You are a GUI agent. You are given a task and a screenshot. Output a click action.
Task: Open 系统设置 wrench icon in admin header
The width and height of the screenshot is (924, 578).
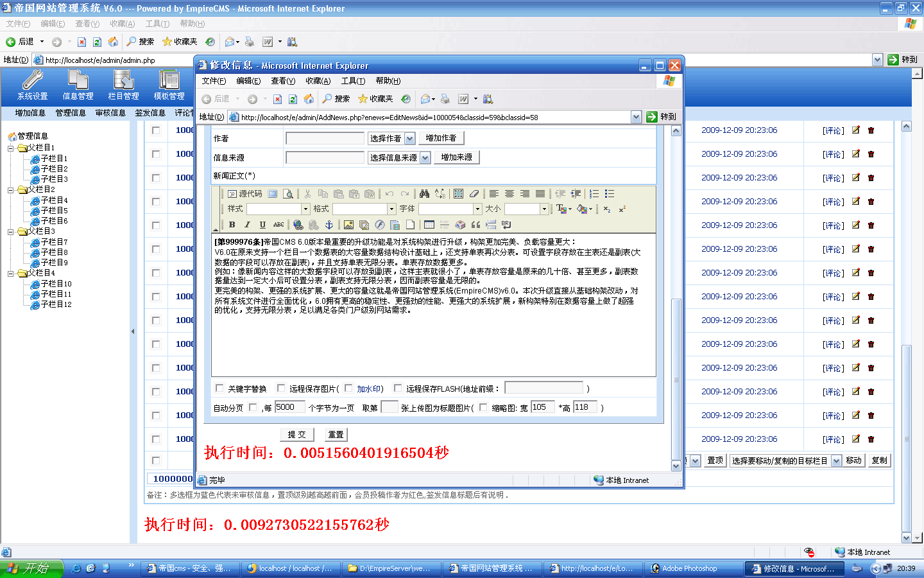click(x=32, y=85)
